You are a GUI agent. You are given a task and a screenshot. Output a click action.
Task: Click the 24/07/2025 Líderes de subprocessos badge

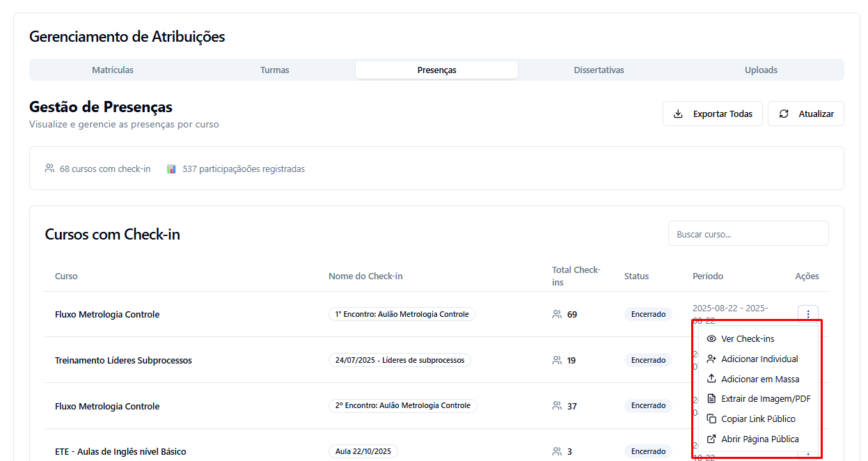[400, 360]
